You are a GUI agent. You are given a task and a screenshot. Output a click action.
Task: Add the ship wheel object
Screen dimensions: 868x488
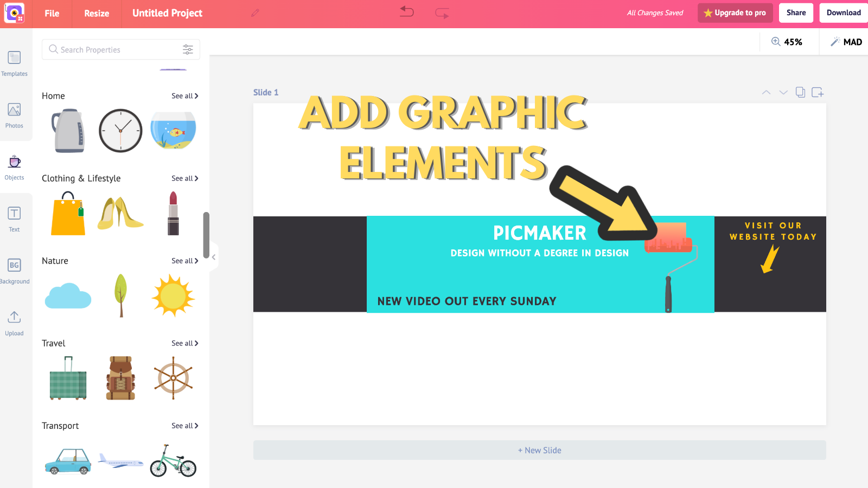point(173,378)
